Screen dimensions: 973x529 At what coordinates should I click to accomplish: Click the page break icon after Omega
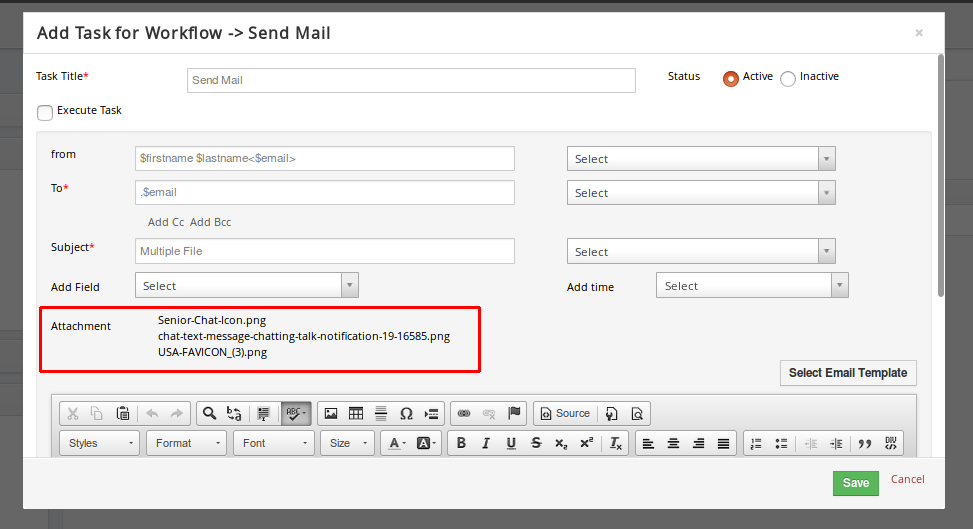tap(431, 414)
